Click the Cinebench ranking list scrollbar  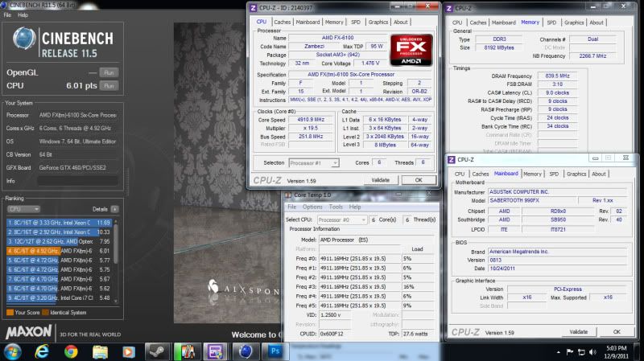(x=116, y=244)
